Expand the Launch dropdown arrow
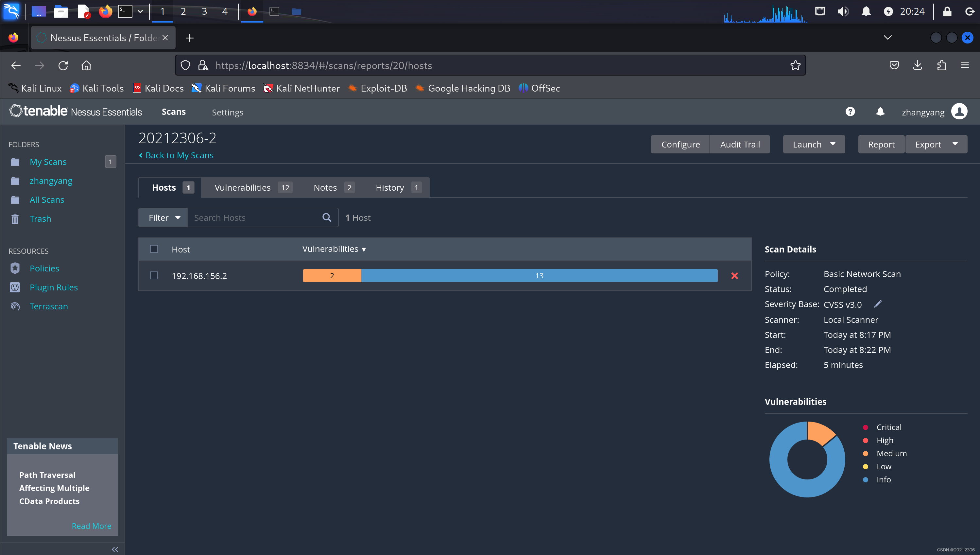Image resolution: width=980 pixels, height=555 pixels. click(x=833, y=144)
